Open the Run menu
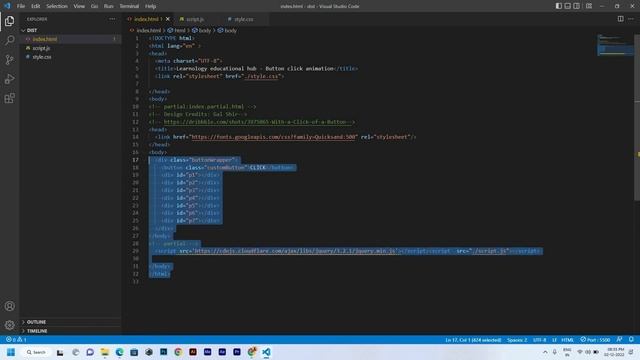Screen dimensions: 640x360 pyautogui.click(x=109, y=6)
